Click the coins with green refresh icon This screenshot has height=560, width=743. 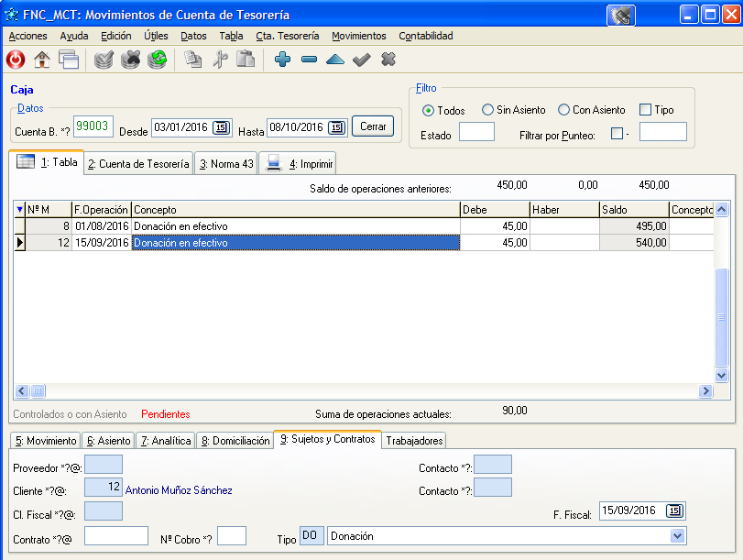157,60
